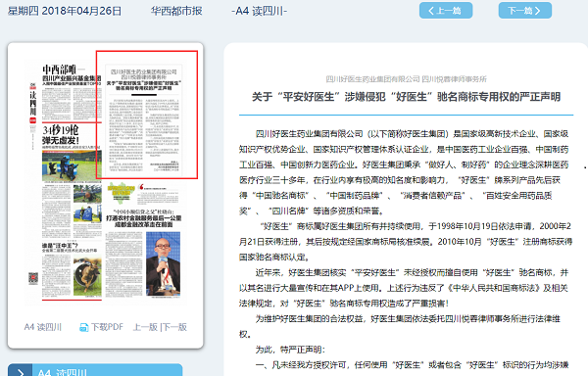Go to 上一版 previous page link
Screen dimensions: 588x376
pos(145,327)
